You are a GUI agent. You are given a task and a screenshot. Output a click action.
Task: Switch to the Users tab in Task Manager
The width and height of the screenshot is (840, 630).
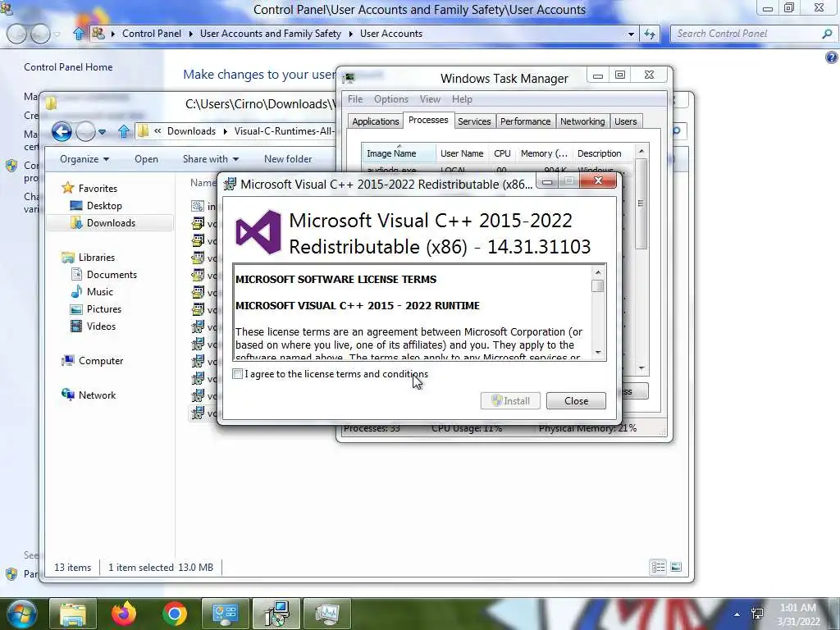[x=625, y=121]
